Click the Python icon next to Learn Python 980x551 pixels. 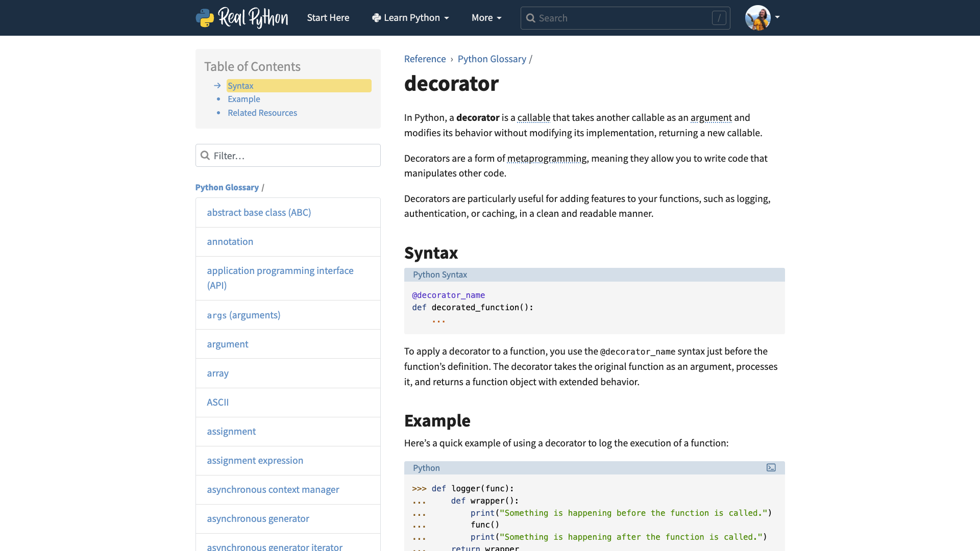point(376,18)
